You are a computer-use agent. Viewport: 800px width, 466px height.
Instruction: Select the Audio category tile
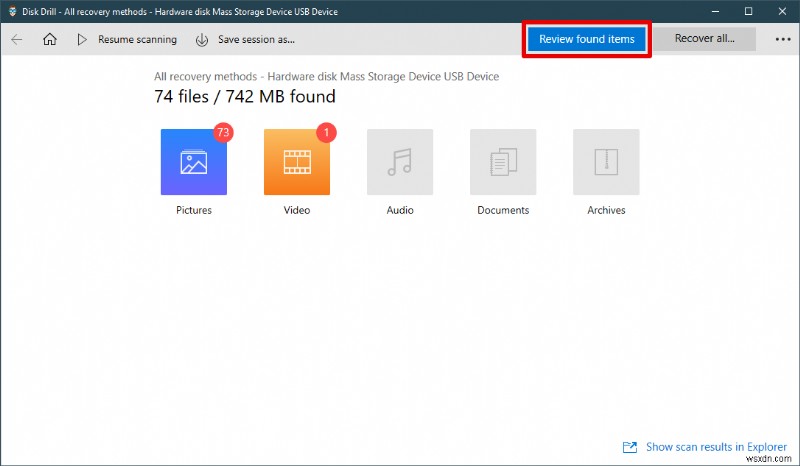[400, 162]
